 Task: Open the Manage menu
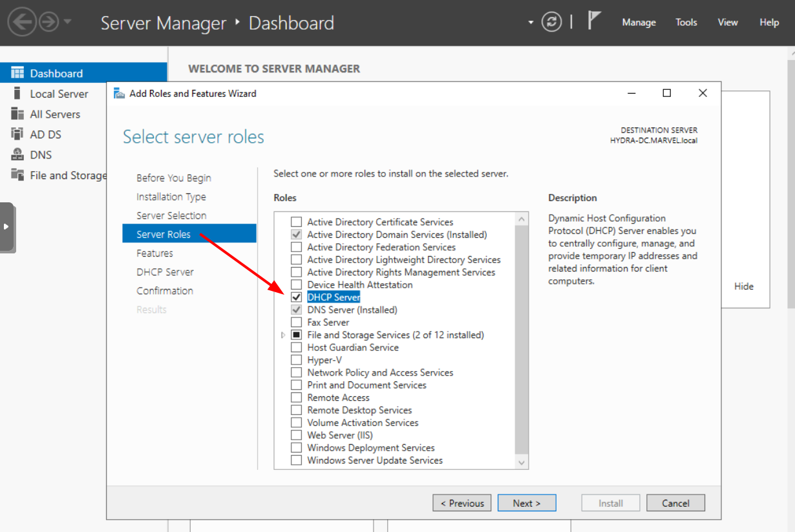click(639, 23)
